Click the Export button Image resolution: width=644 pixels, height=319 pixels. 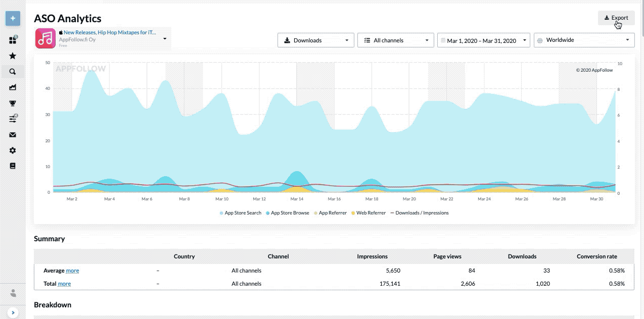coord(616,18)
